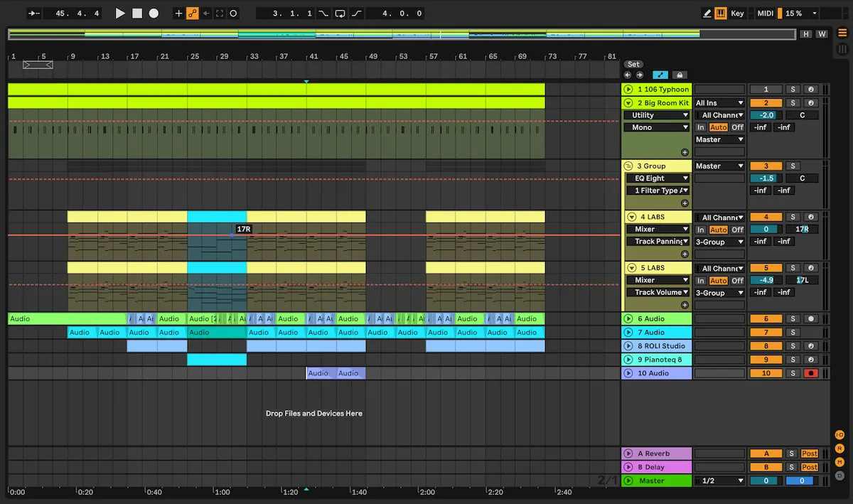Jump to Next Locator arrow
853x504 pixels.
639,75
